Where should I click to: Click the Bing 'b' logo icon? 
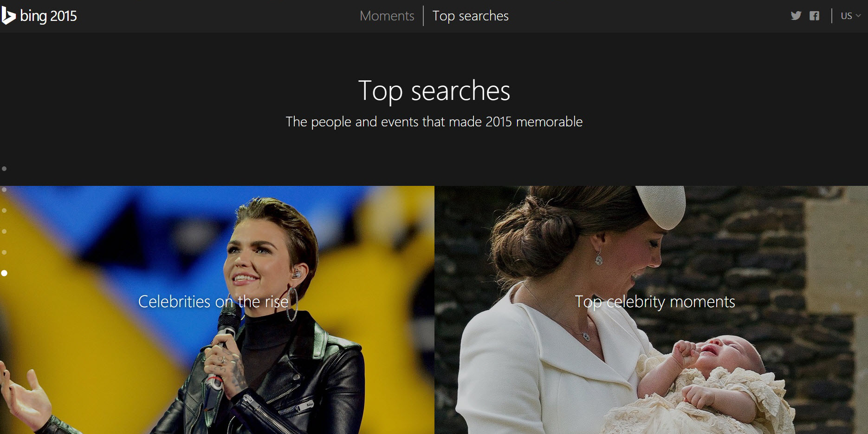8,16
